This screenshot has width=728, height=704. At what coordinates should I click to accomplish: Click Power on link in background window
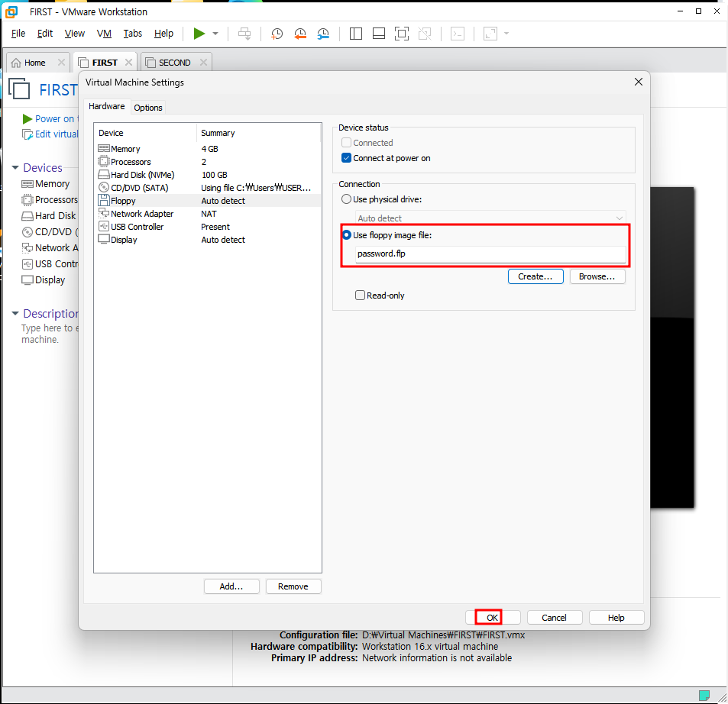50,119
